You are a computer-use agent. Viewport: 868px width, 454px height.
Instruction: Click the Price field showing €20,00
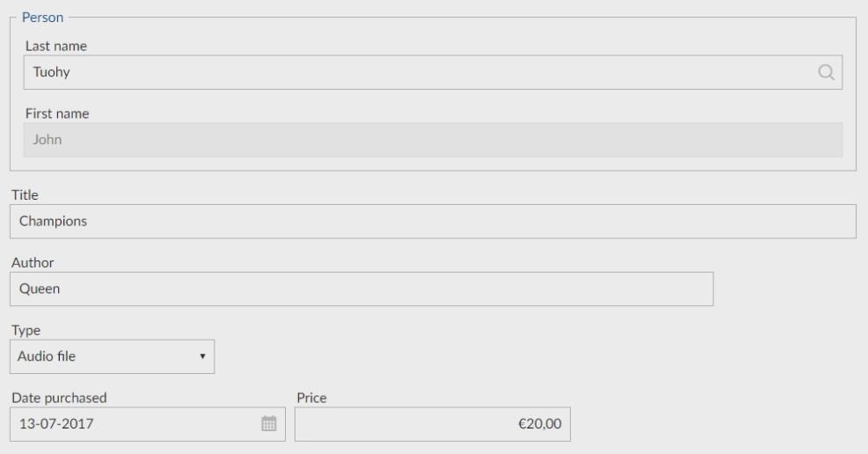(433, 424)
